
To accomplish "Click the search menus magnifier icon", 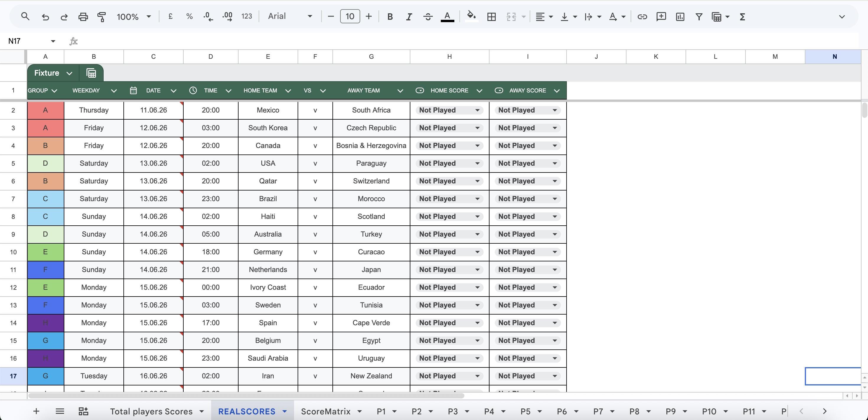I will click(x=25, y=17).
